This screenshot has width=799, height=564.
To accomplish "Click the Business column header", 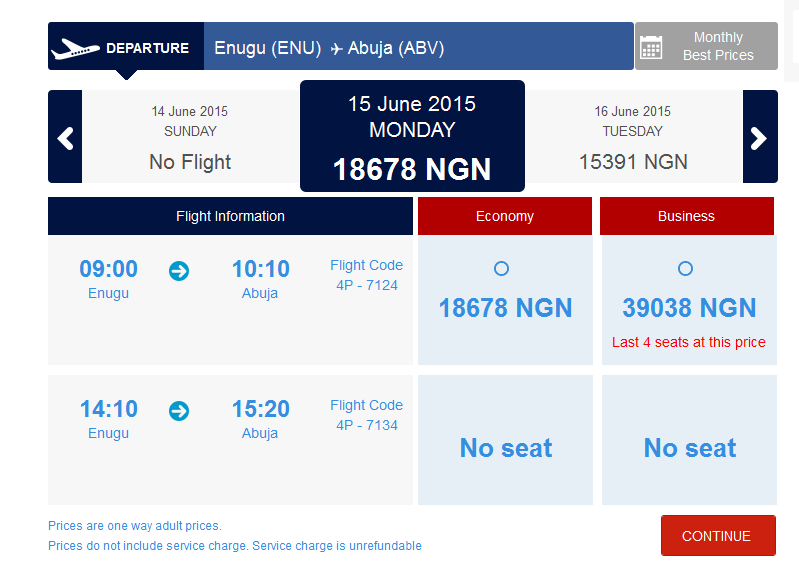I will click(x=687, y=216).
